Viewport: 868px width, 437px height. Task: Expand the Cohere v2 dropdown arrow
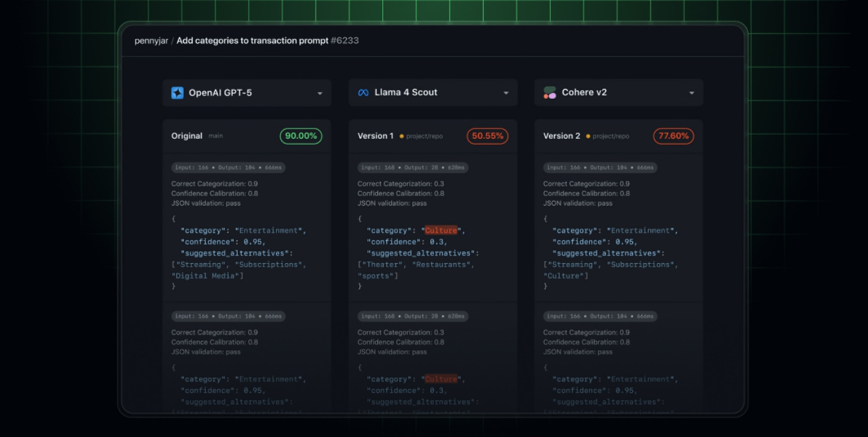coord(692,93)
